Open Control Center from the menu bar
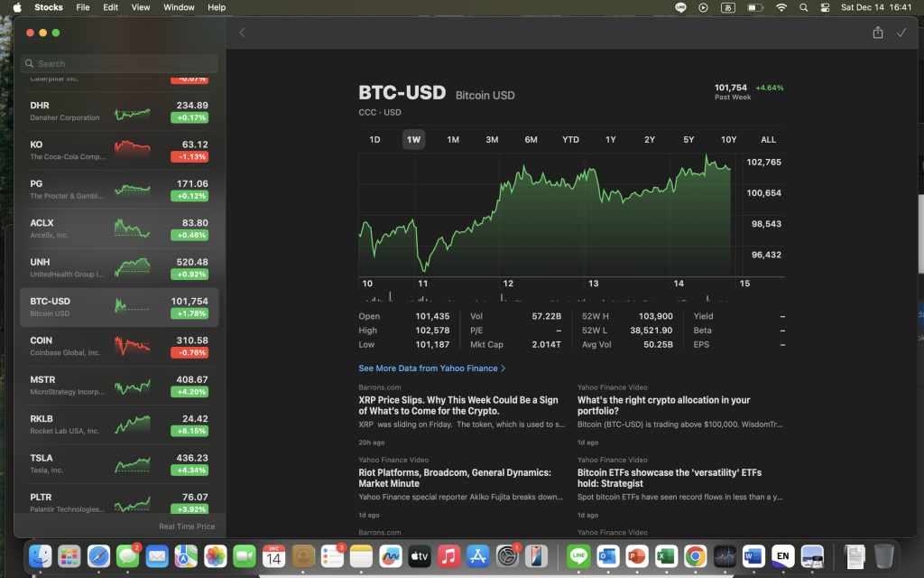 click(824, 7)
